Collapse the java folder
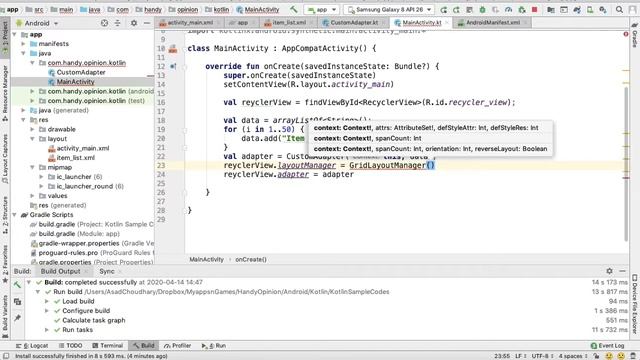640x360 pixels. [x=24, y=53]
